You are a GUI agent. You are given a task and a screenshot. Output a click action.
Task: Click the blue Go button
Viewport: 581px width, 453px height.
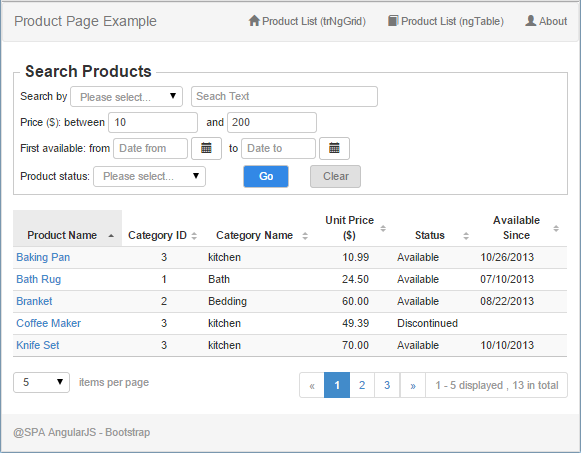[x=266, y=176]
